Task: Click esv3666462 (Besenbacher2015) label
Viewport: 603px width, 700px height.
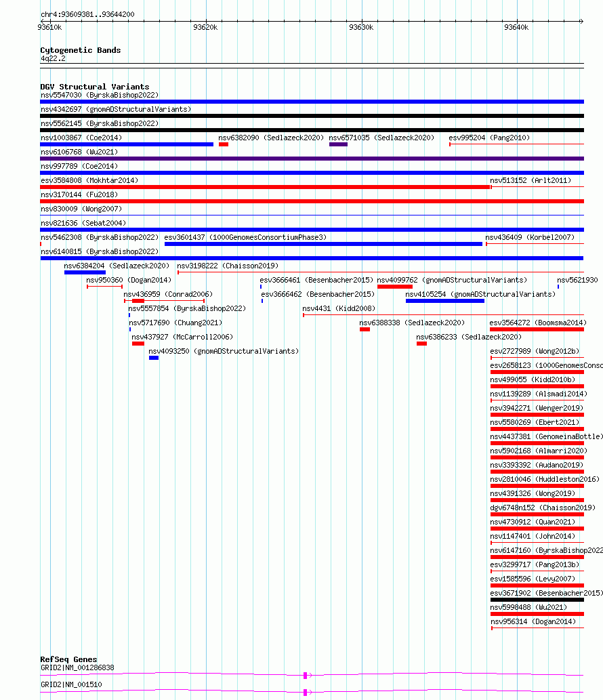Action: click(x=318, y=295)
